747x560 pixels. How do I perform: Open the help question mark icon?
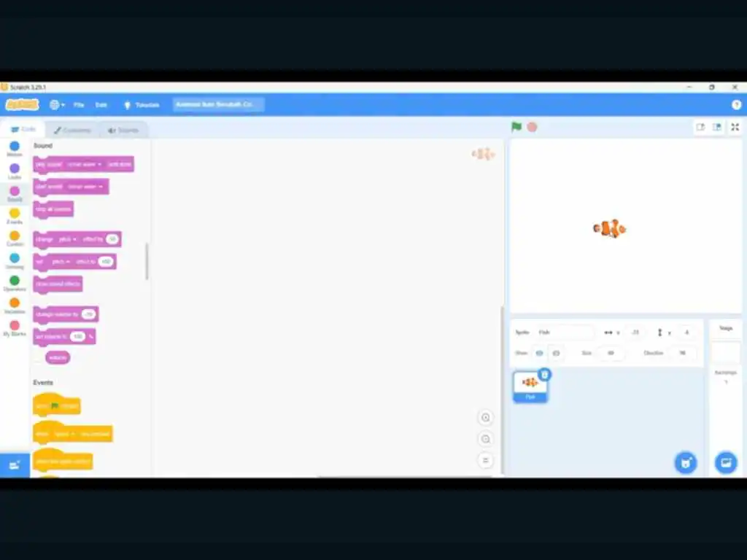736,105
